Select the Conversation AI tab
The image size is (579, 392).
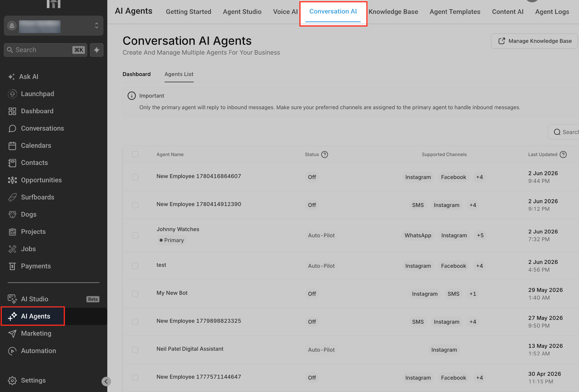333,11
